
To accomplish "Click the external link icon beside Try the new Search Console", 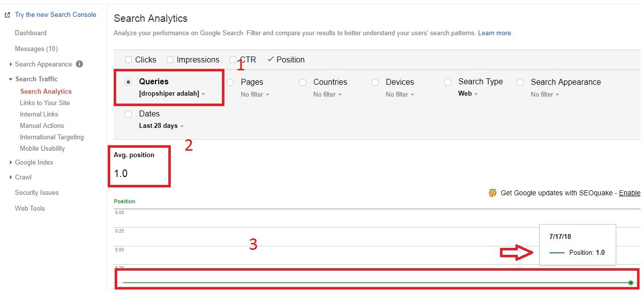I will pyautogui.click(x=7, y=15).
